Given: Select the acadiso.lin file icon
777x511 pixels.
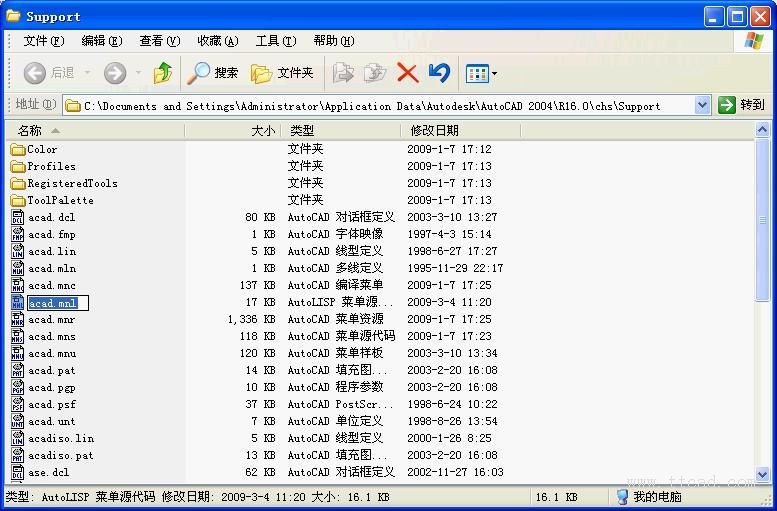Looking at the screenshot, I should tap(17, 438).
